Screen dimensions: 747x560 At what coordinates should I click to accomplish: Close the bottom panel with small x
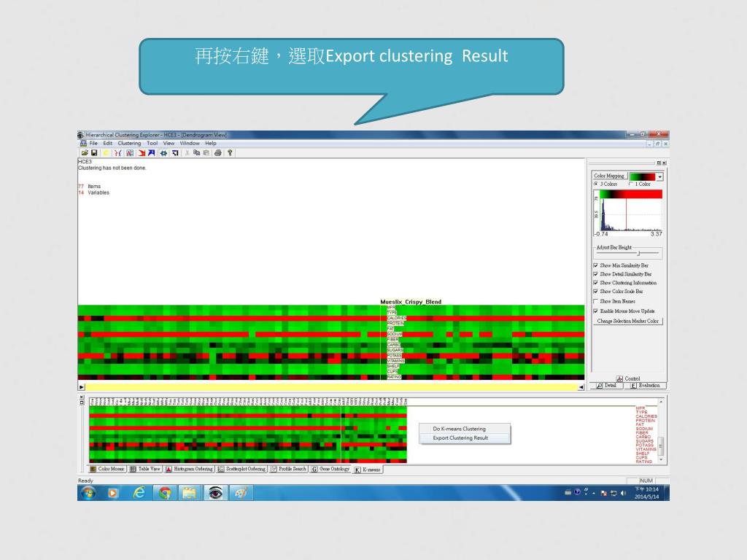tap(82, 397)
